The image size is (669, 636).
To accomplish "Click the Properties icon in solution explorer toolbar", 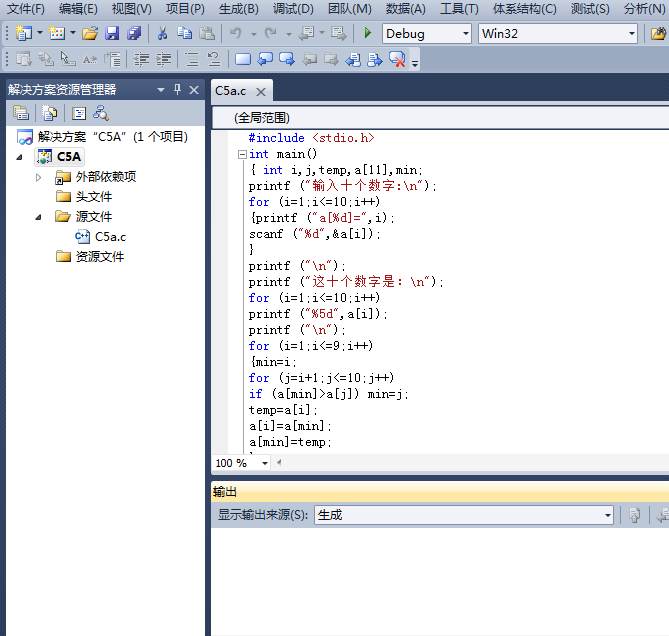I will tap(20, 113).
